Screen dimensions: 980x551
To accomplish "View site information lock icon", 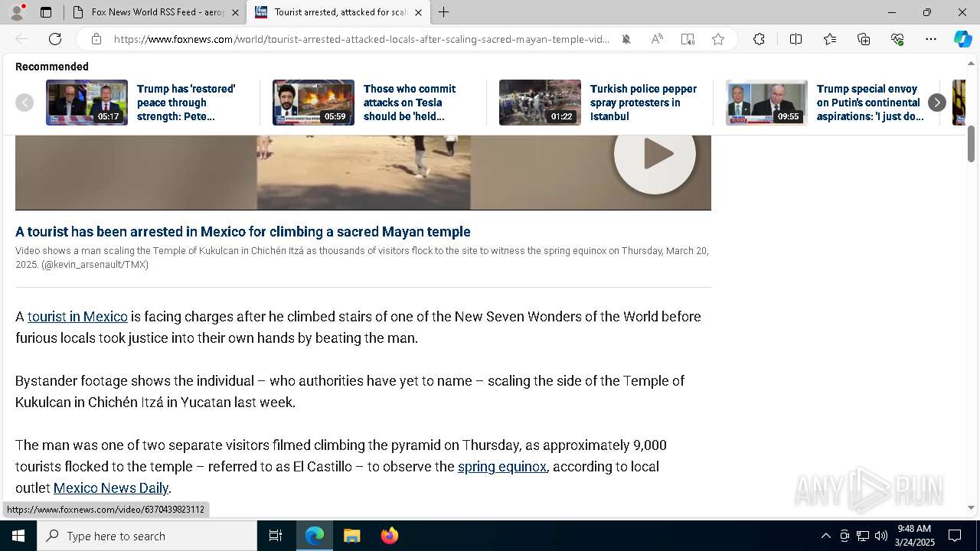I will click(x=96, y=39).
